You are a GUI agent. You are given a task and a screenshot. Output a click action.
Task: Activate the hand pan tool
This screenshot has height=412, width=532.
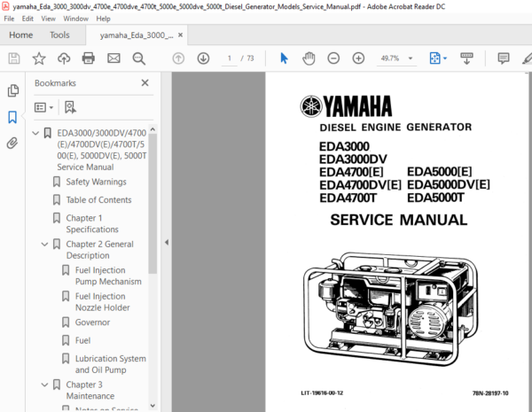coord(309,58)
